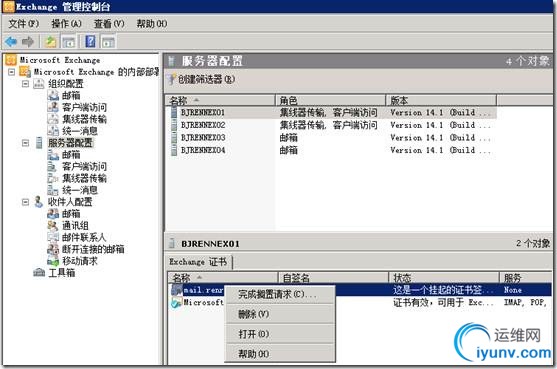
Task: Sort servers by 版本 column header
Action: click(x=441, y=101)
